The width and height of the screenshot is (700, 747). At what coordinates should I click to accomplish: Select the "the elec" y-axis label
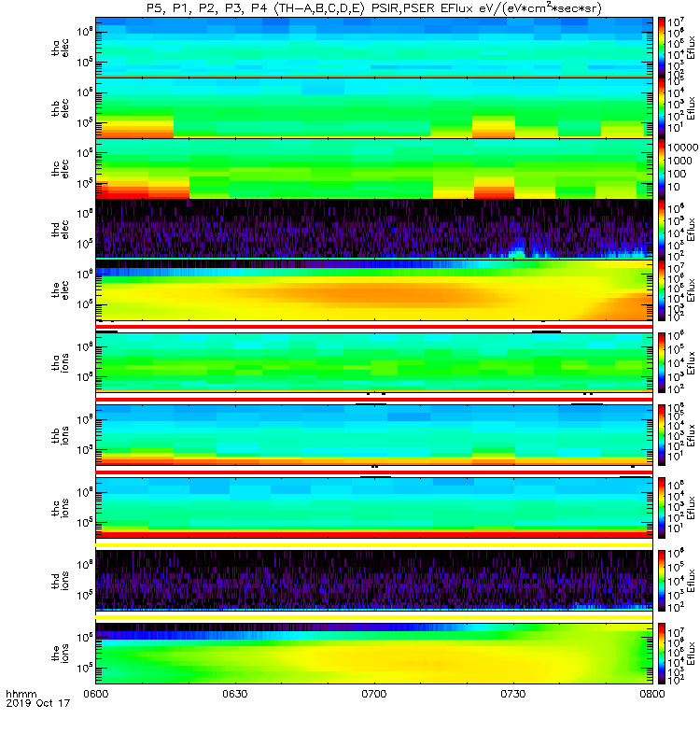click(x=61, y=289)
